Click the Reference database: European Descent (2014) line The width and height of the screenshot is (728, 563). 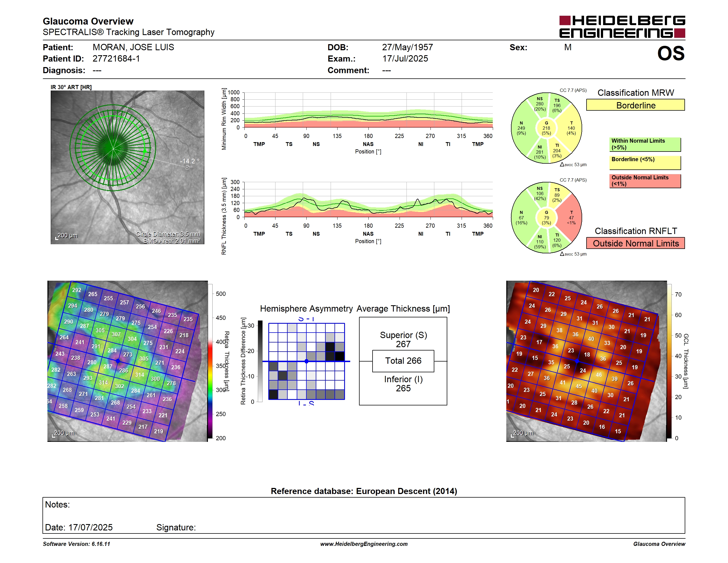tap(364, 491)
